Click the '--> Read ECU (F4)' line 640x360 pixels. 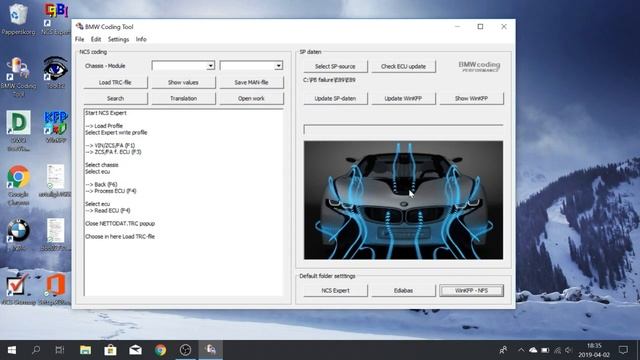tap(108, 210)
